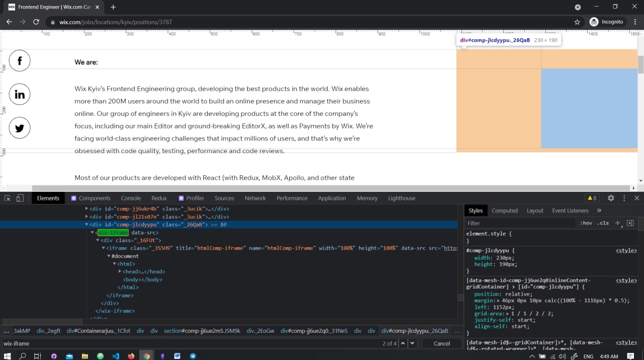Open the Network tab

pos(255,198)
